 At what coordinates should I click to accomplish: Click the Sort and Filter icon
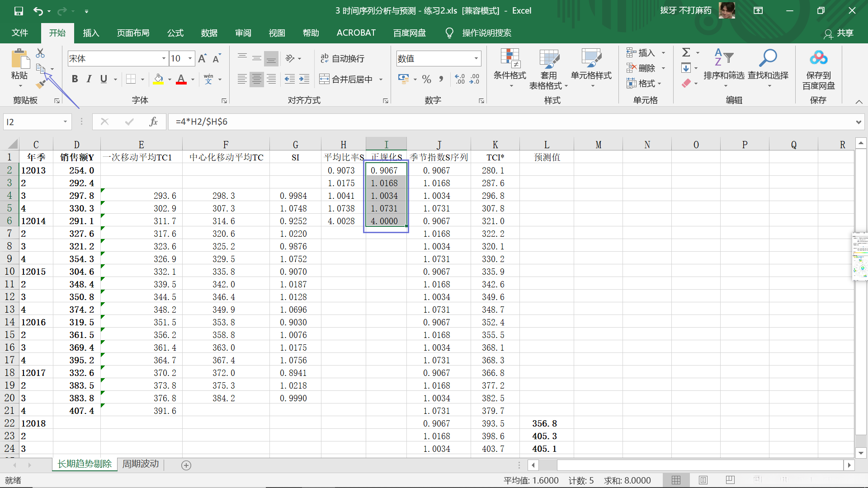(x=723, y=68)
